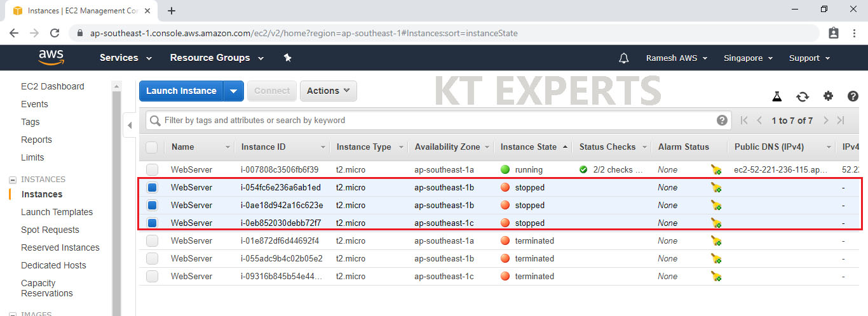868x316 pixels.
Task: Open the experiments flask icon
Action: [x=776, y=96]
